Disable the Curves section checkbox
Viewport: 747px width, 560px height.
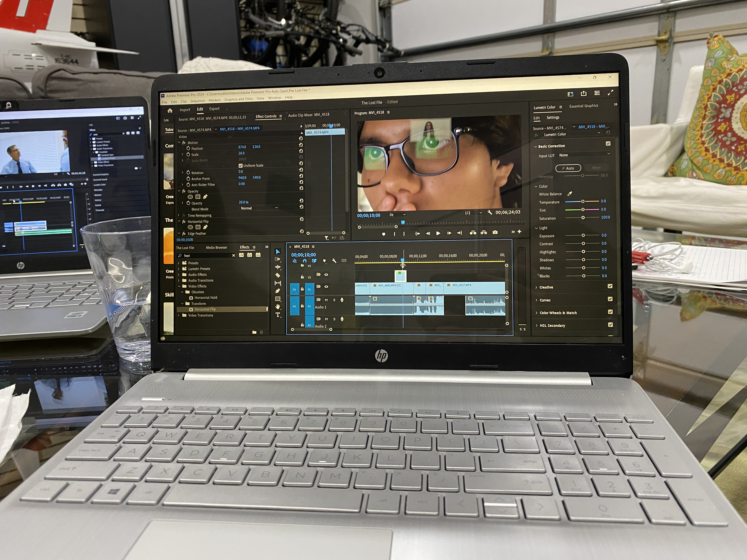tap(610, 299)
